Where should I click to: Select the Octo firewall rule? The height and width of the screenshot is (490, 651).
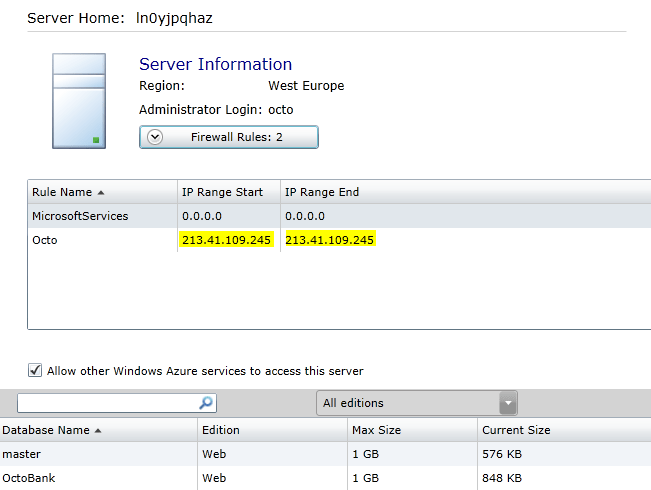coord(45,240)
